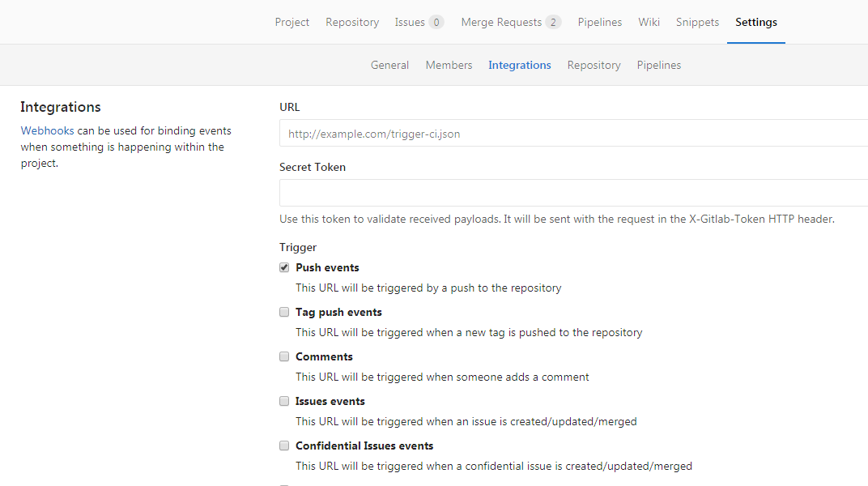Open Repository settings sub-tab
The width and height of the screenshot is (868, 486).
pyautogui.click(x=594, y=66)
